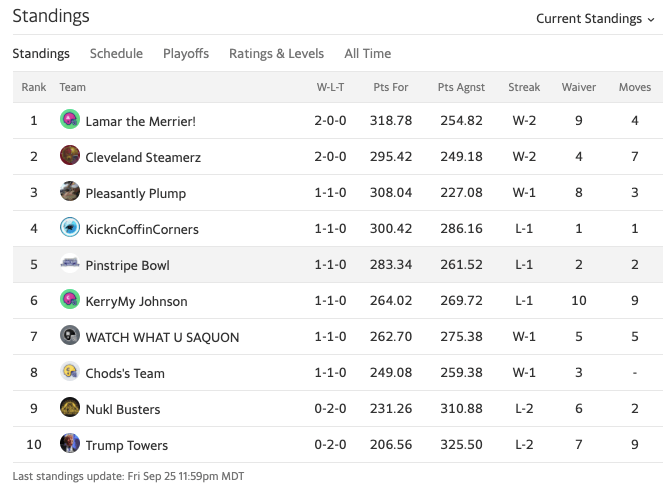Click the Streak column header
This screenshot has width=671, height=496.
click(x=524, y=88)
